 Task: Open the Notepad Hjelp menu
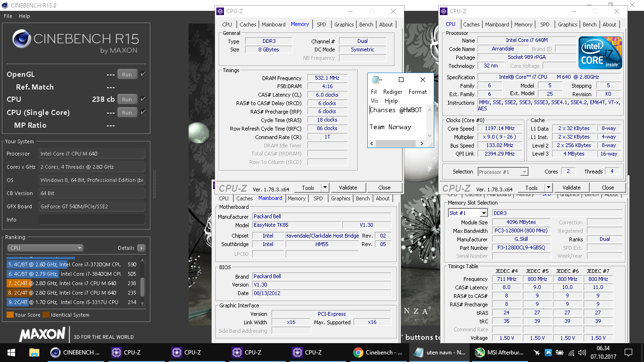tap(391, 101)
